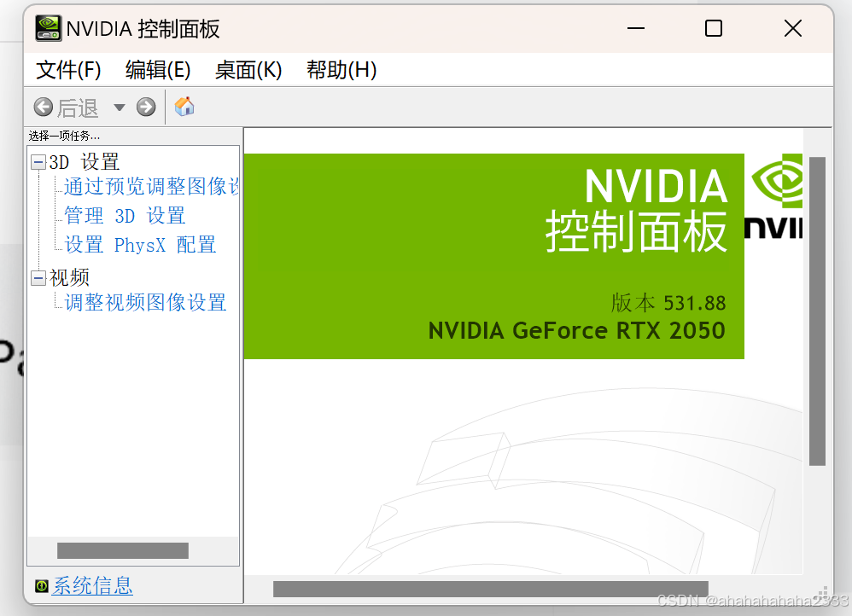Image resolution: width=852 pixels, height=616 pixels.
Task: Click the main pane vertical scrollbar
Action: [x=817, y=311]
